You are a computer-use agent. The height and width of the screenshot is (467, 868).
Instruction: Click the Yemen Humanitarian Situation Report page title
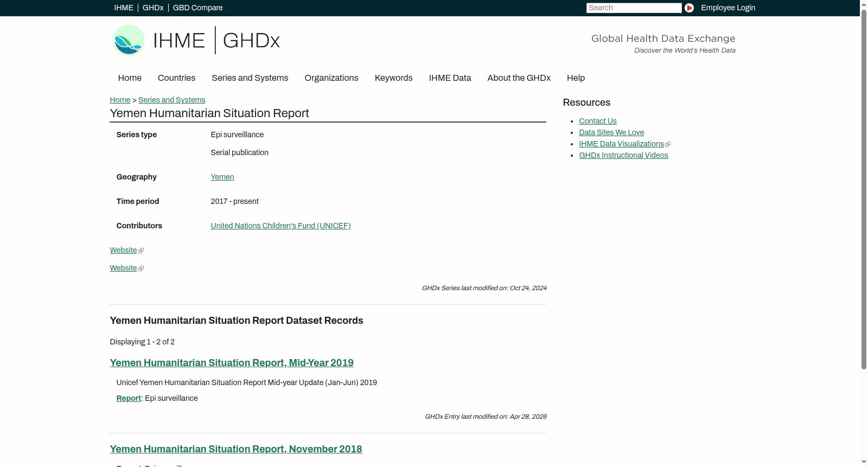pyautogui.click(x=209, y=113)
